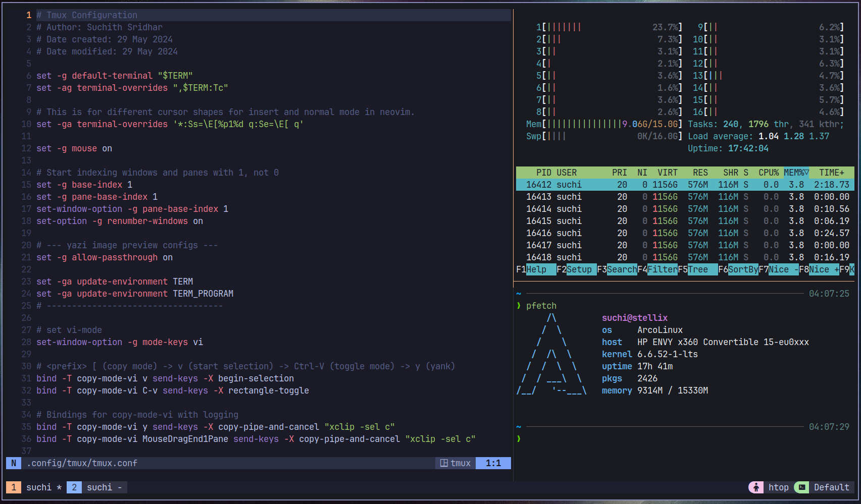861x504 pixels.
Task: Click F7 Nice - in htop
Action: click(779, 269)
